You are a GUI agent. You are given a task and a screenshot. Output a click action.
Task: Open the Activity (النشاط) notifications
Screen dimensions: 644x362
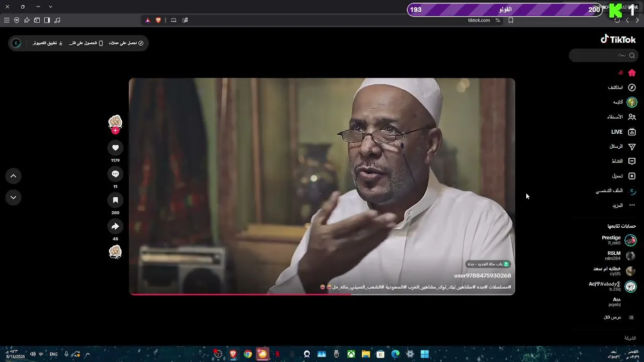click(x=623, y=161)
